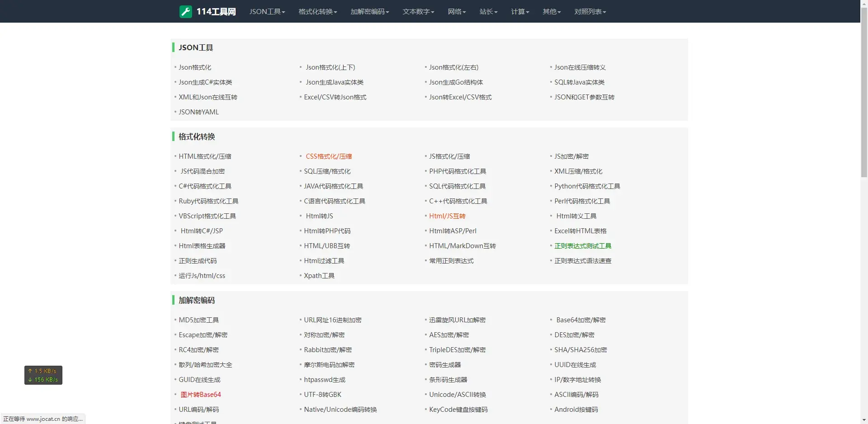Expand the 格式化转换 navigation dropdown
Image resolution: width=868 pixels, height=424 pixels.
[318, 12]
